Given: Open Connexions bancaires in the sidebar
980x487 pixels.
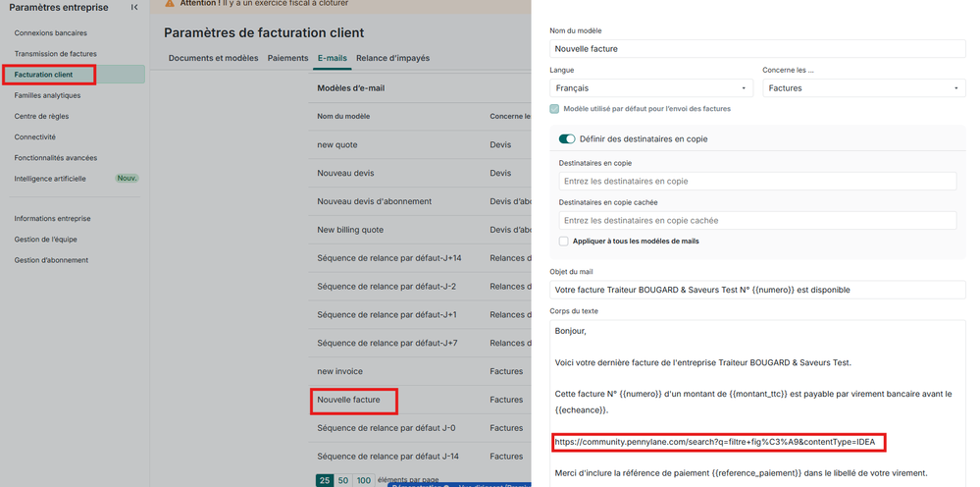Looking at the screenshot, I should pos(50,33).
